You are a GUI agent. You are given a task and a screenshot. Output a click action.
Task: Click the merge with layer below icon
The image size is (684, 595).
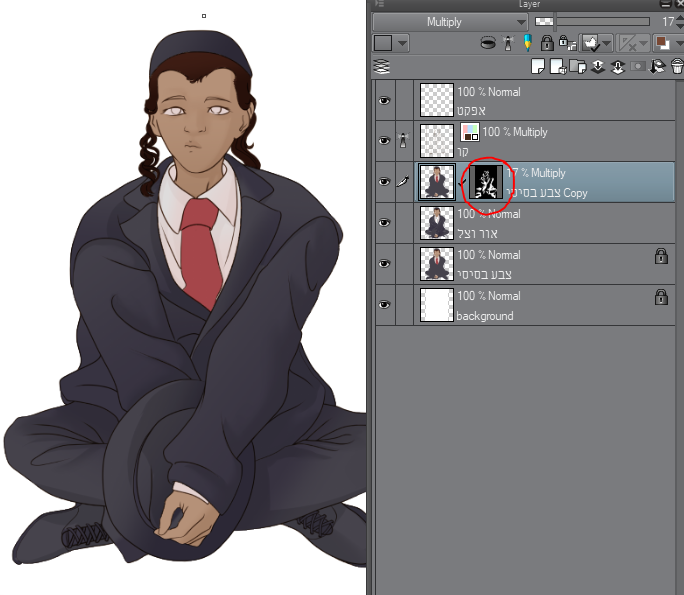617,67
